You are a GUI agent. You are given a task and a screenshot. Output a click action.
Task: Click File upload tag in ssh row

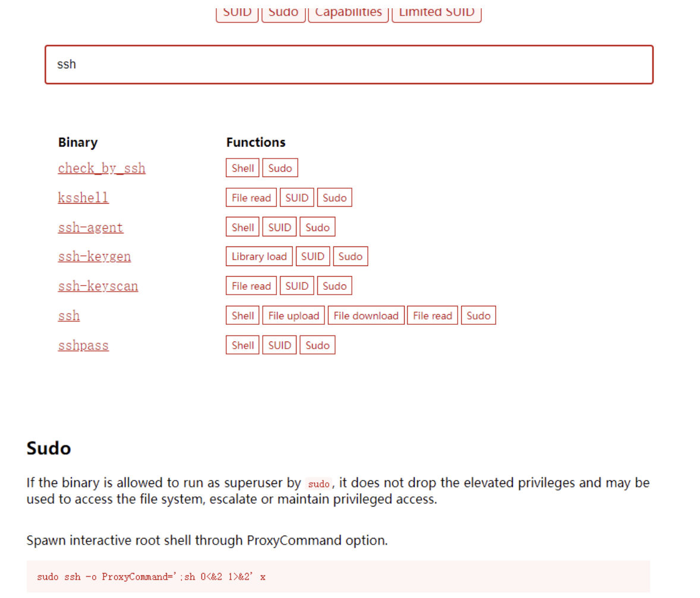click(294, 315)
